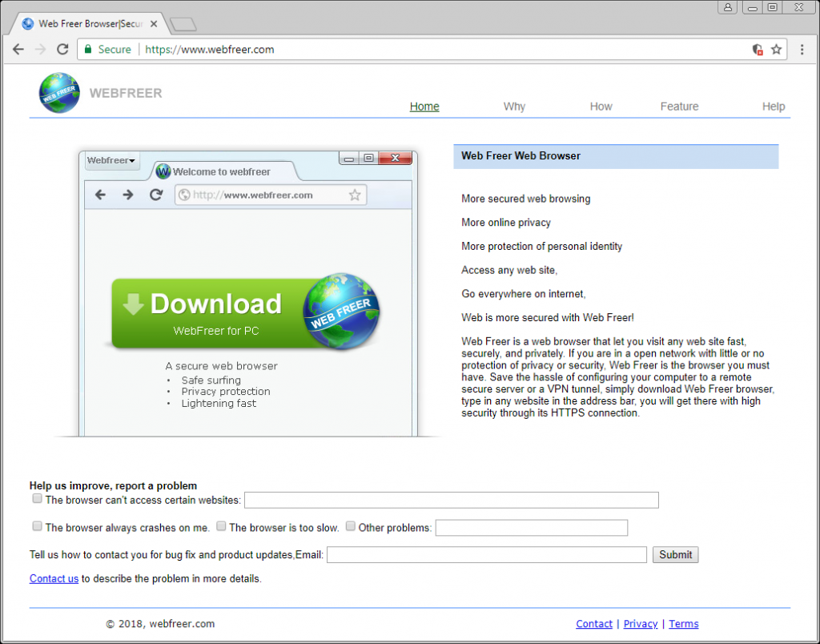Open Chrome three-dot menu
This screenshot has height=644, width=820.
point(802,50)
